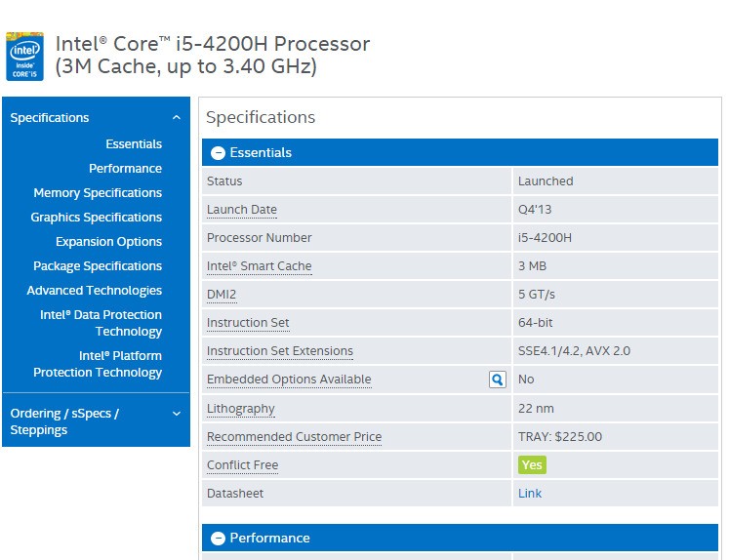Click Ordering / sSpecs / Steppings heading
729x560 pixels.
click(64, 421)
